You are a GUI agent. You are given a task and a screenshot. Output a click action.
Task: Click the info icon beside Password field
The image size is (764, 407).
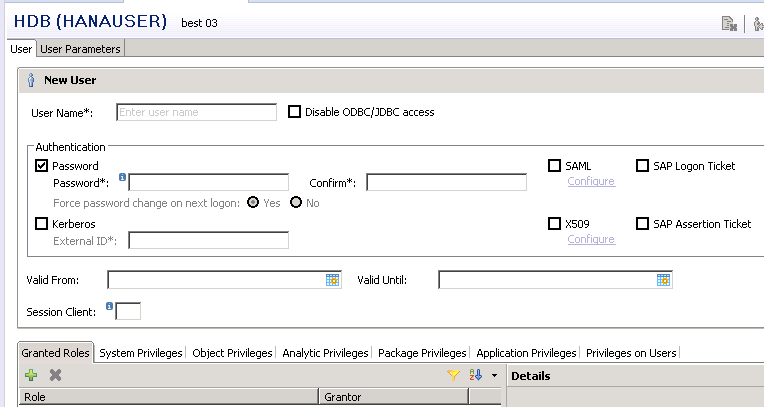point(122,178)
